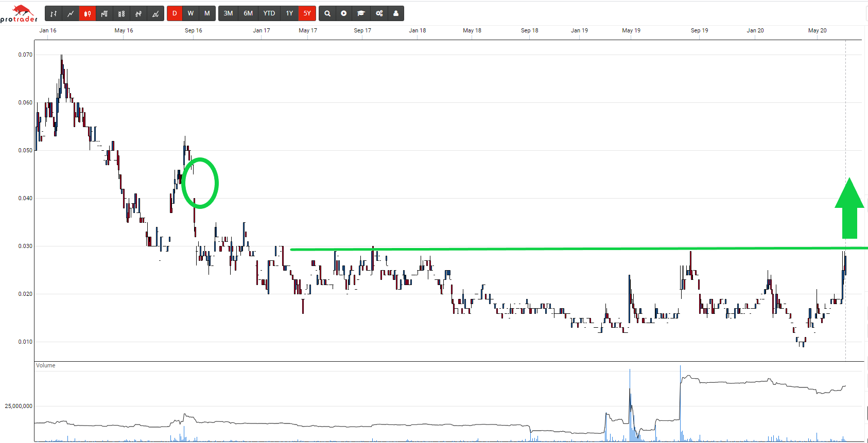Click the Jan 19 date axis label
The width and height of the screenshot is (868, 443).
579,30
